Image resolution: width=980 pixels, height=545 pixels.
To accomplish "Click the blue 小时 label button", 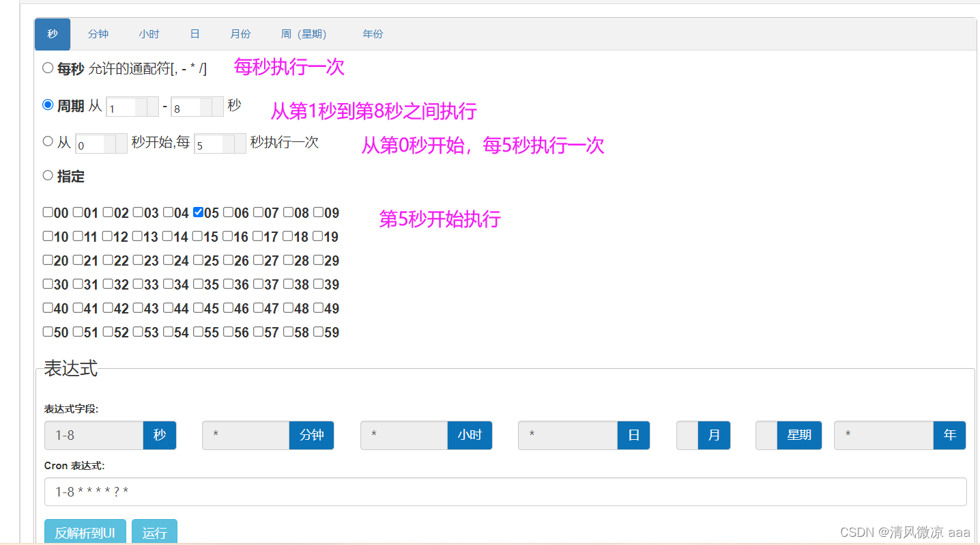I will click(x=470, y=435).
